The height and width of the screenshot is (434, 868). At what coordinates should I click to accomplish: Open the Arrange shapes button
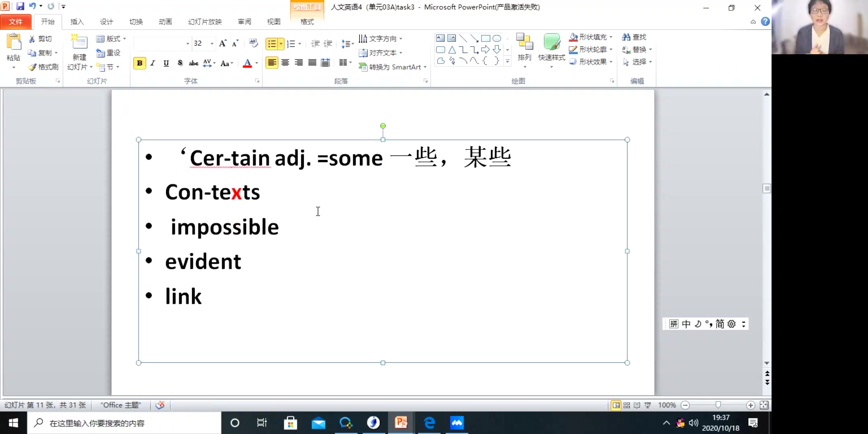coord(524,50)
